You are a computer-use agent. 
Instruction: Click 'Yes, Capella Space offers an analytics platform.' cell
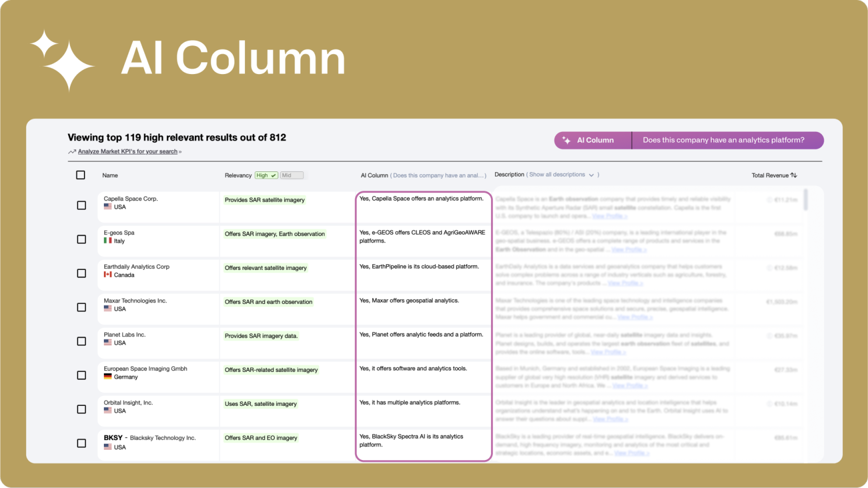(x=421, y=199)
